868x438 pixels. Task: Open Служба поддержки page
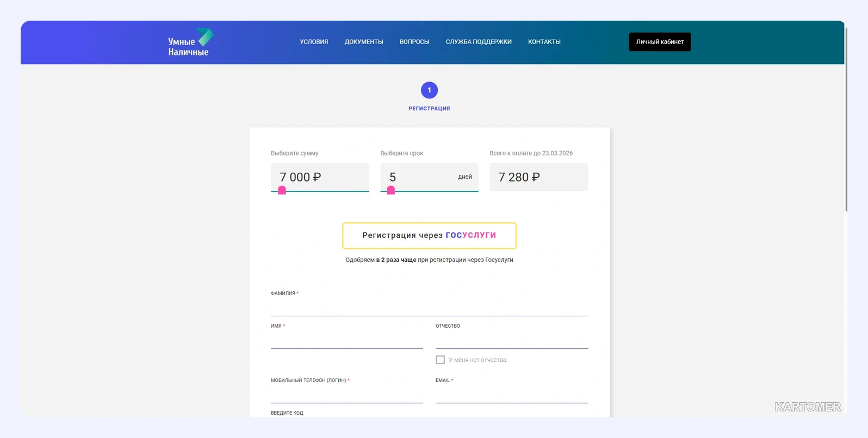click(x=479, y=42)
